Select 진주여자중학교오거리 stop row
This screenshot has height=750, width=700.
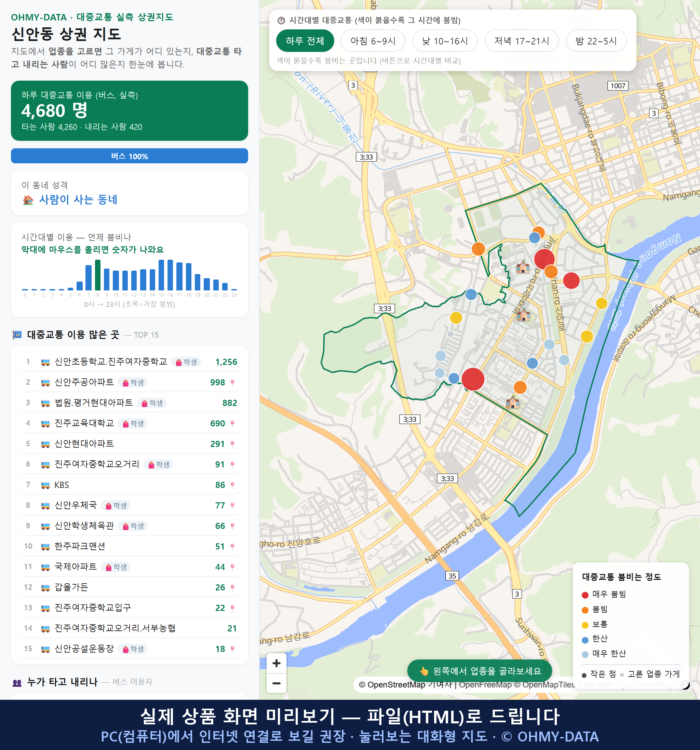pos(130,464)
